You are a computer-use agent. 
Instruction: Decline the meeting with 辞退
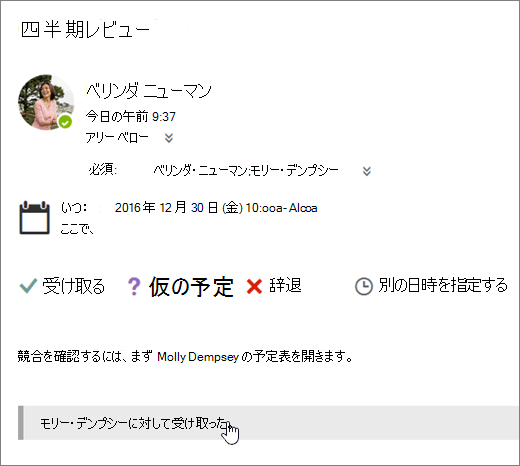285,286
